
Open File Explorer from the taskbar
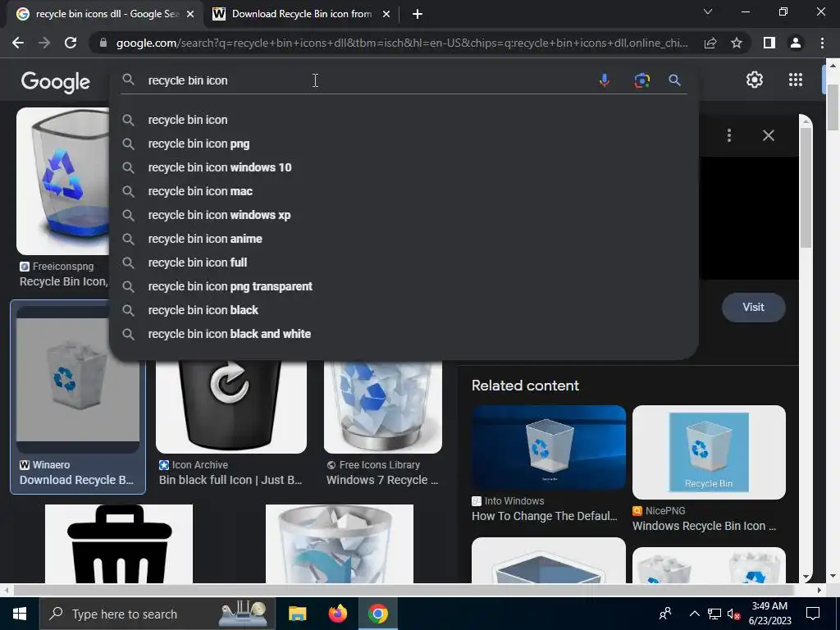[x=297, y=614]
